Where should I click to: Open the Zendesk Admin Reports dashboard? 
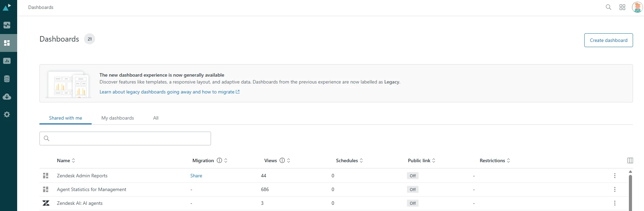coord(82,176)
